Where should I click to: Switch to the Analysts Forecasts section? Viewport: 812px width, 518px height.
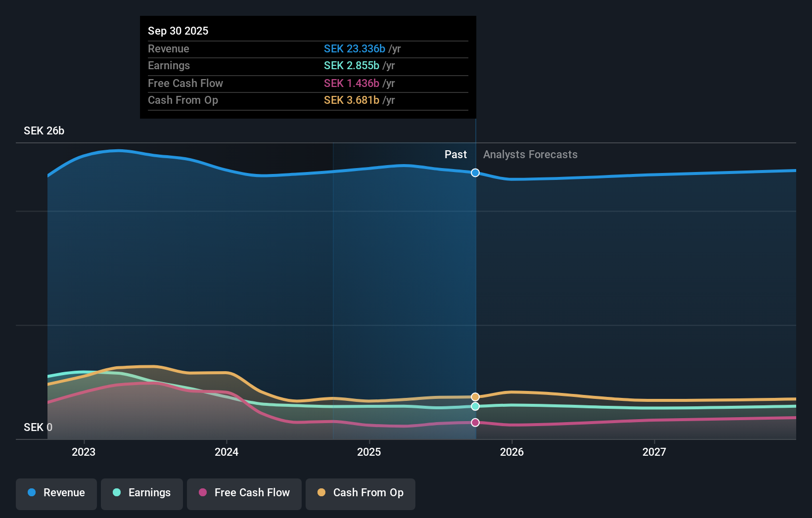pyautogui.click(x=530, y=154)
